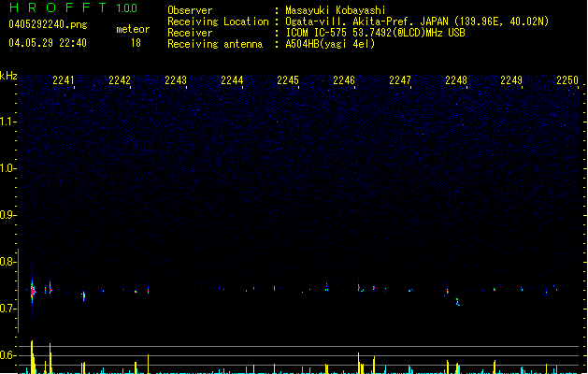Click the antenna value A504HB(yagi 4el)
Image resolution: width=588 pixels, height=374 pixels.
[330, 44]
